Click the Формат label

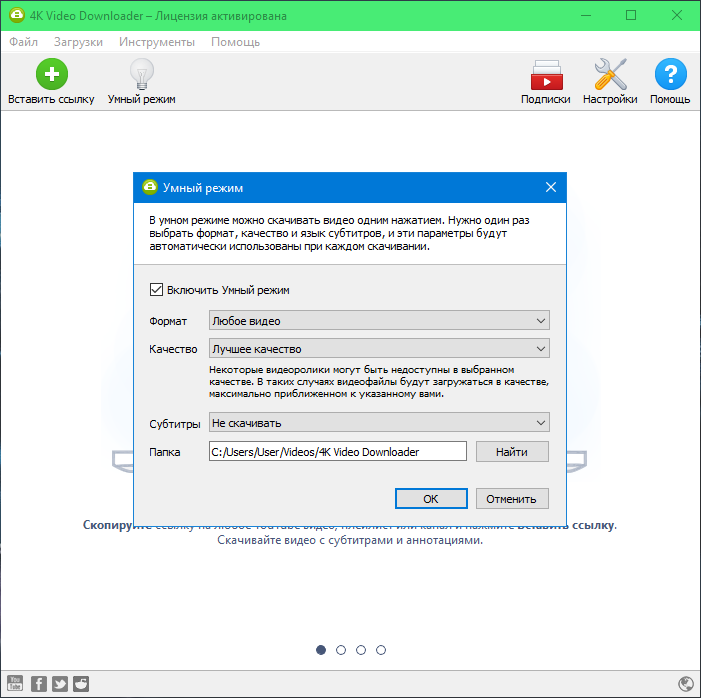point(168,321)
